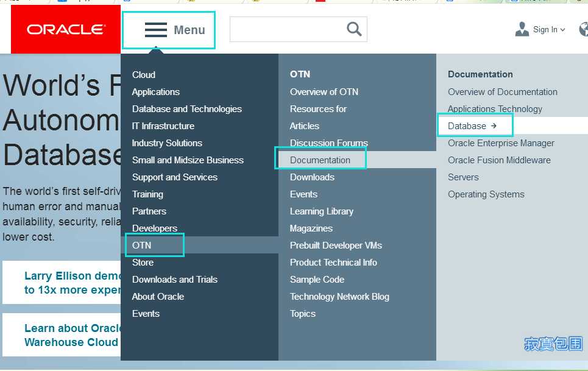Click the user profile icon
The image size is (588, 371).
tap(522, 29)
